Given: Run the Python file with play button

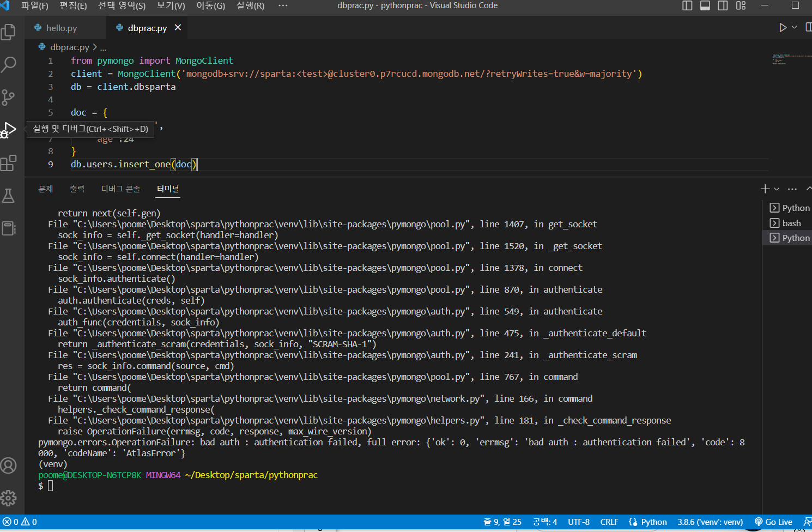Looking at the screenshot, I should [x=783, y=28].
